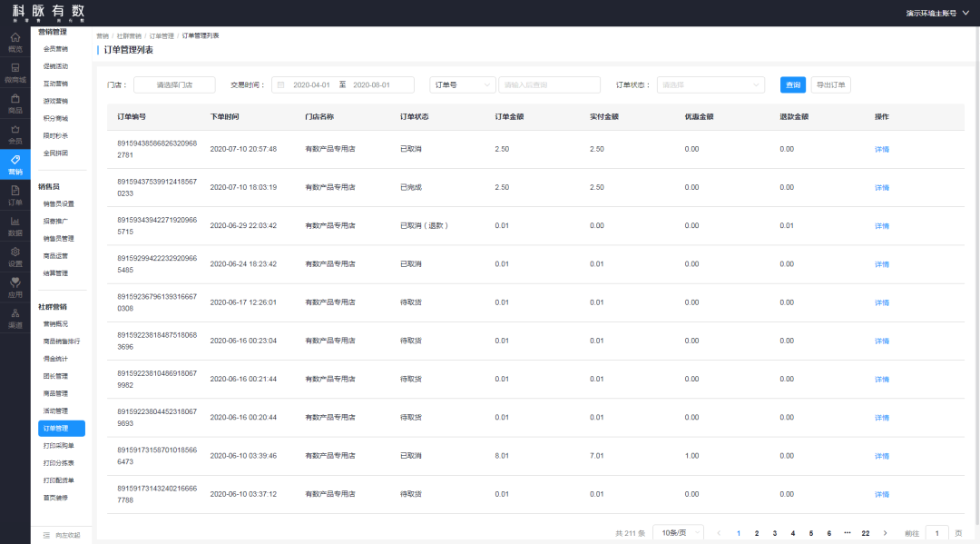Click the 导出订单 button
This screenshot has height=544, width=980.
(830, 85)
